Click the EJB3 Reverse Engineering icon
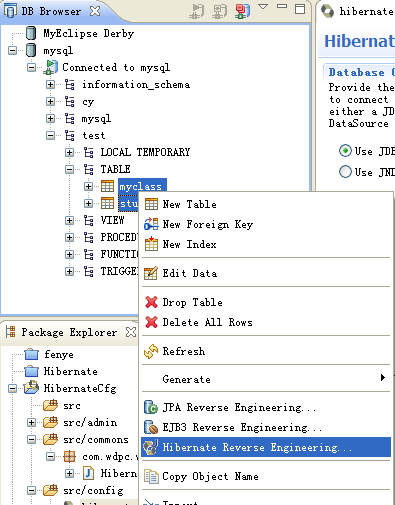The height and width of the screenshot is (505, 395). (x=151, y=427)
